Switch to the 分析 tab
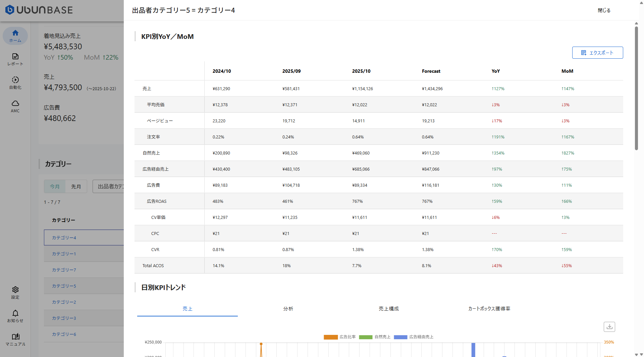This screenshot has width=644, height=357. click(288, 309)
